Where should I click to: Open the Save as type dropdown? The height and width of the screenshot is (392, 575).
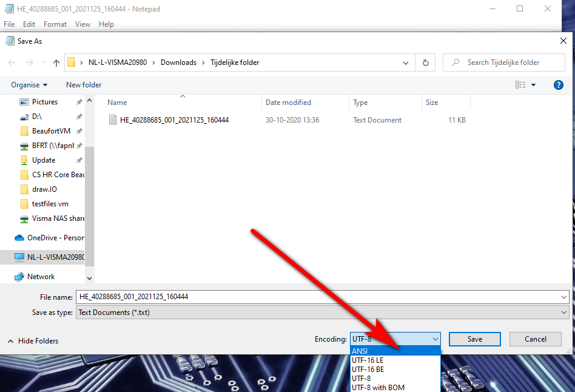322,313
